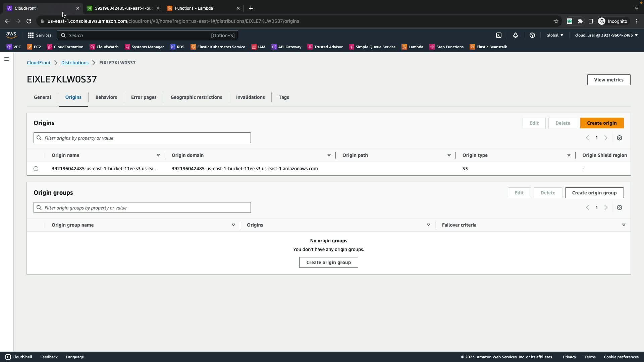The image size is (644, 362).
Task: Open the notifications bell
Action: click(516, 35)
